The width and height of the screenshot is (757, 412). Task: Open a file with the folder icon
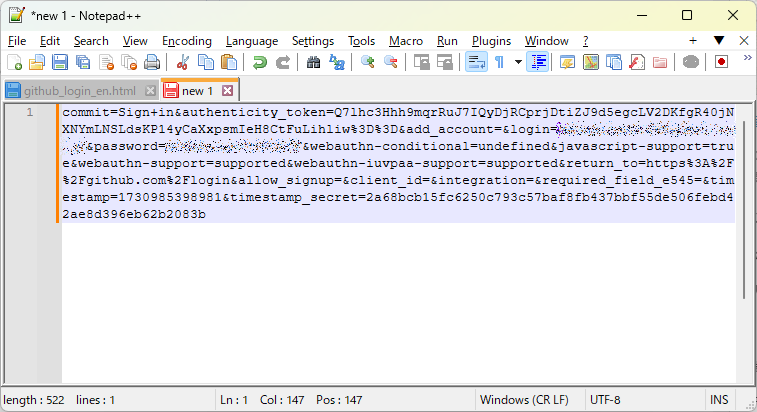[37, 62]
